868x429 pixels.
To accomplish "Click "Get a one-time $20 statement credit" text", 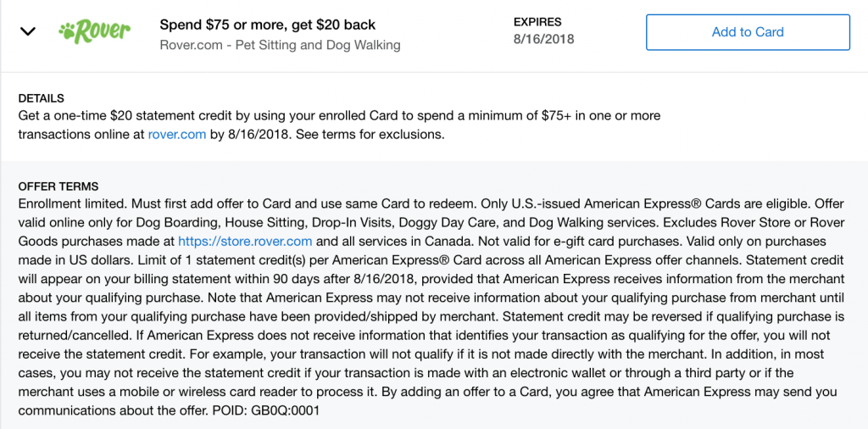I will click(127, 116).
